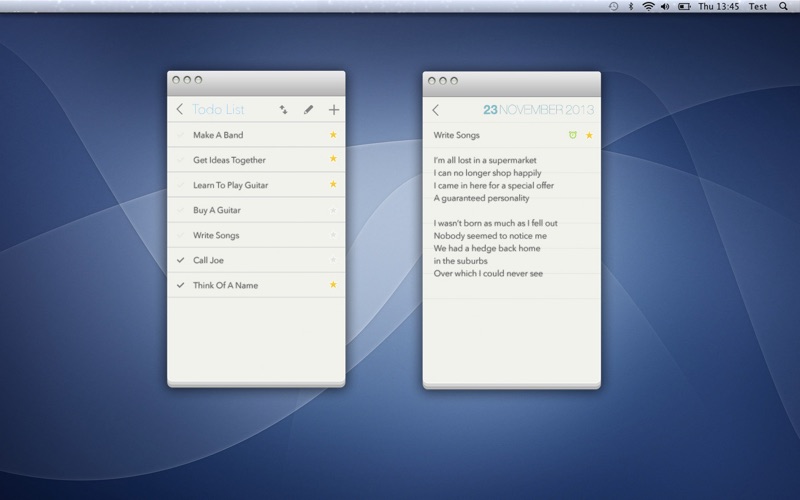Toggle the star for Get Ideas Together

coord(333,159)
